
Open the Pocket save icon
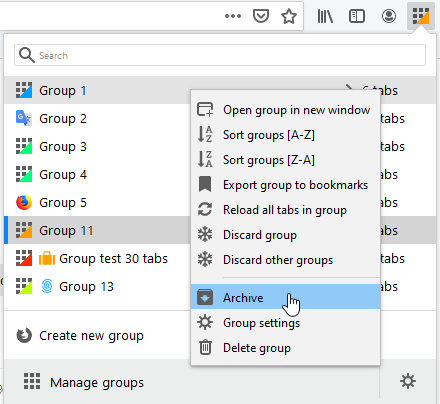[261, 16]
